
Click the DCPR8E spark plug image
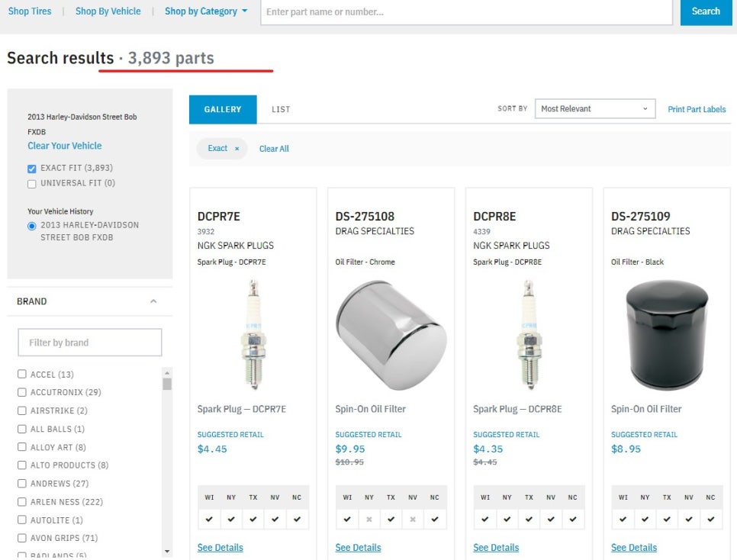coord(529,334)
